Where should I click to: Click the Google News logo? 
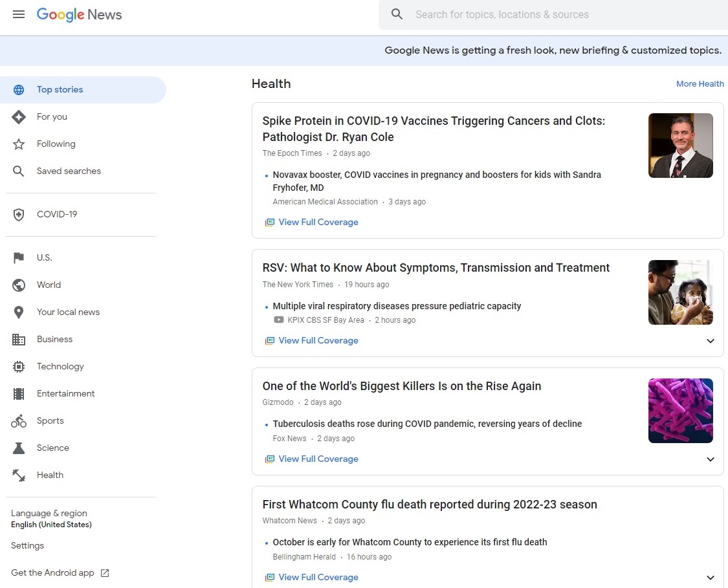(x=79, y=14)
